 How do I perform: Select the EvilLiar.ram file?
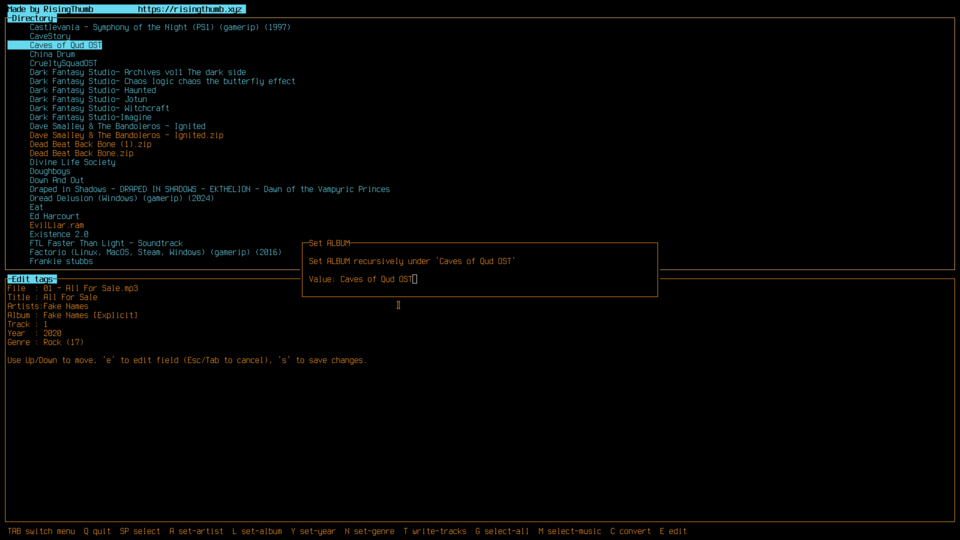coord(56,225)
